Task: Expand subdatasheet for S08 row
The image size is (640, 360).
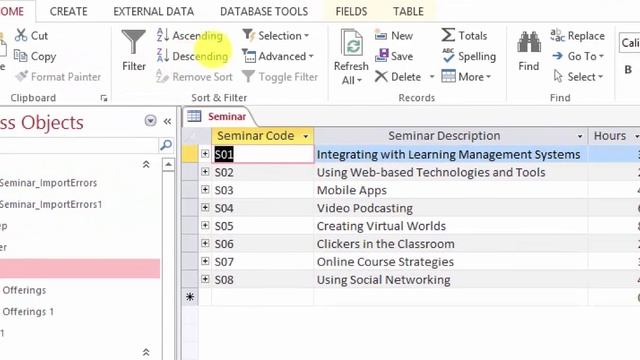Action: pos(205,279)
